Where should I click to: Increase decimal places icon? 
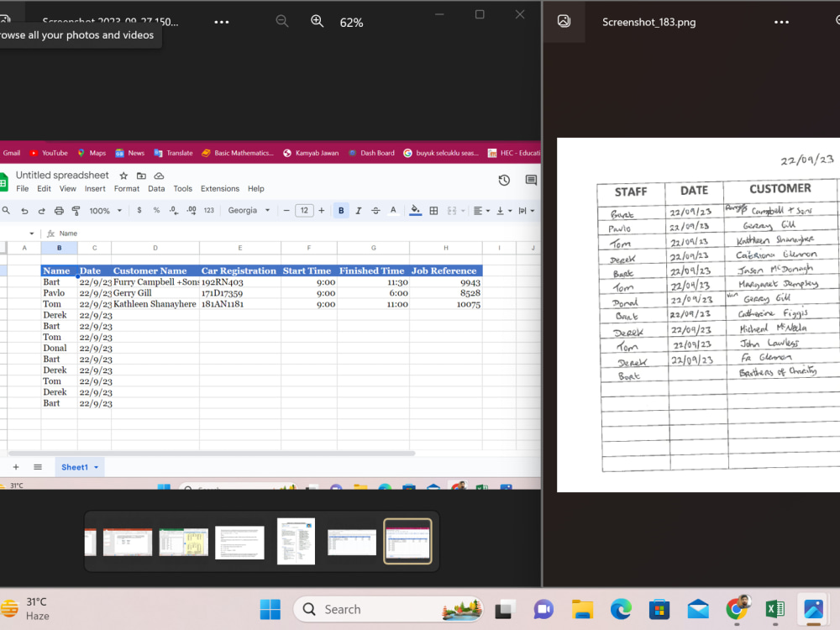pyautogui.click(x=192, y=211)
